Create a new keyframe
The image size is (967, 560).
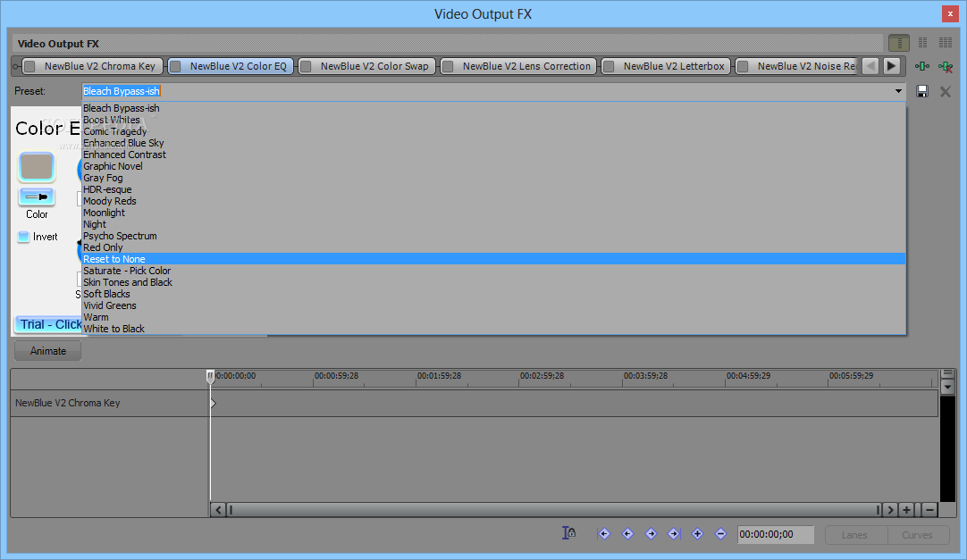pos(697,533)
